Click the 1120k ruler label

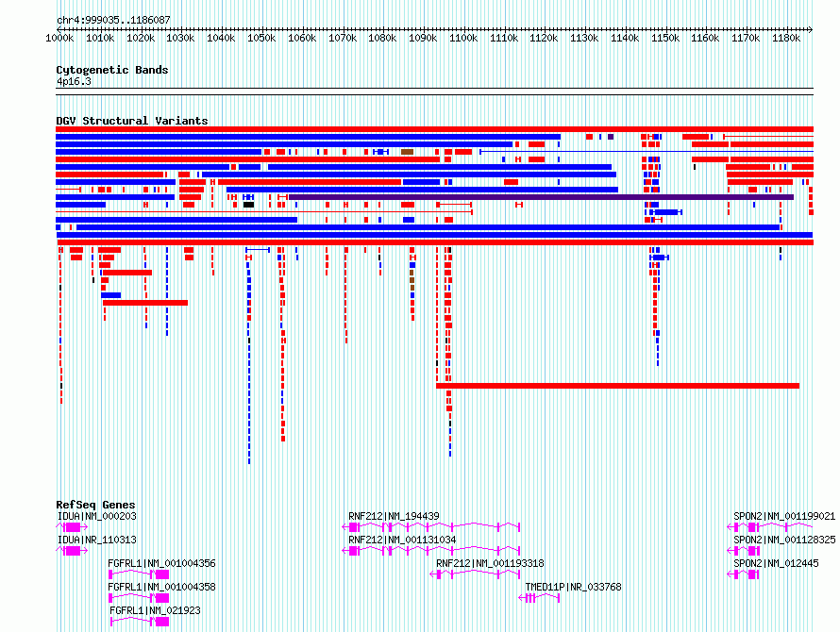544,39
